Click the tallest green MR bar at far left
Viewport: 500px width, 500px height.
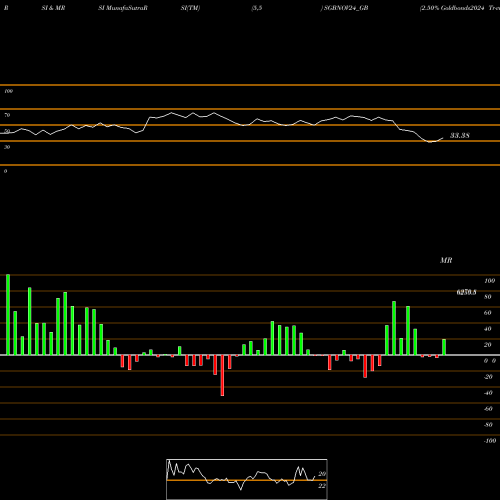pyautogui.click(x=8, y=315)
